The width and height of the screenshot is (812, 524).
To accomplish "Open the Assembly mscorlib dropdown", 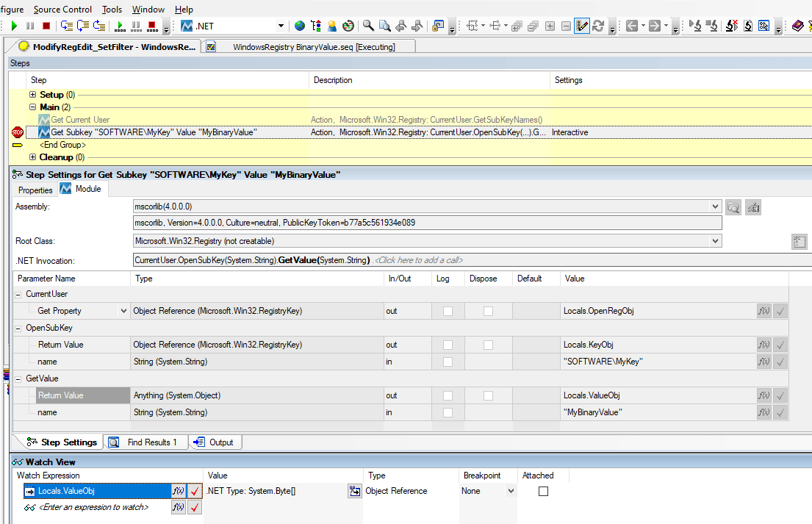I will click(715, 206).
